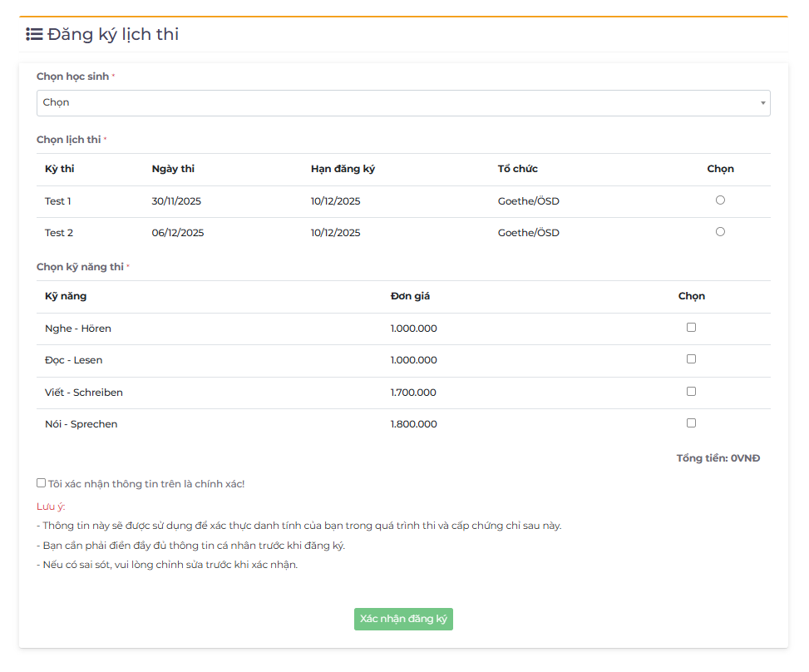Select the Test 2 exam radio button
This screenshot has width=809, height=672.
coord(720,232)
